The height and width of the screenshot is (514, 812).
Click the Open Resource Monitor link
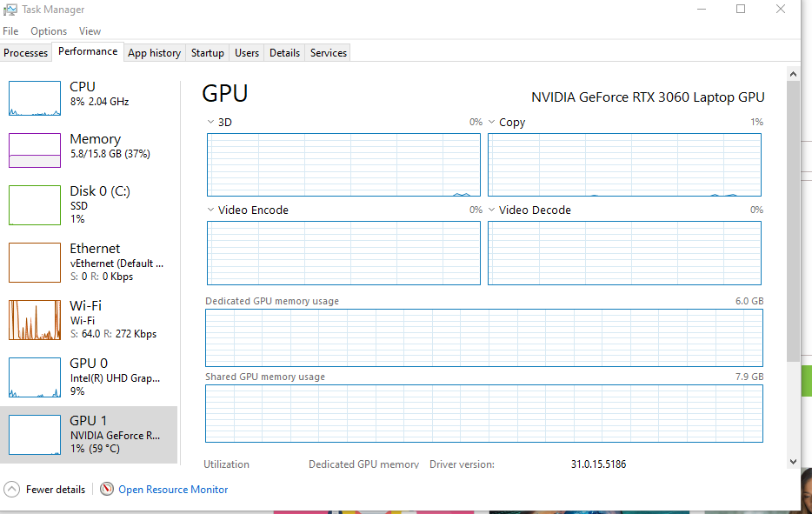coord(173,489)
